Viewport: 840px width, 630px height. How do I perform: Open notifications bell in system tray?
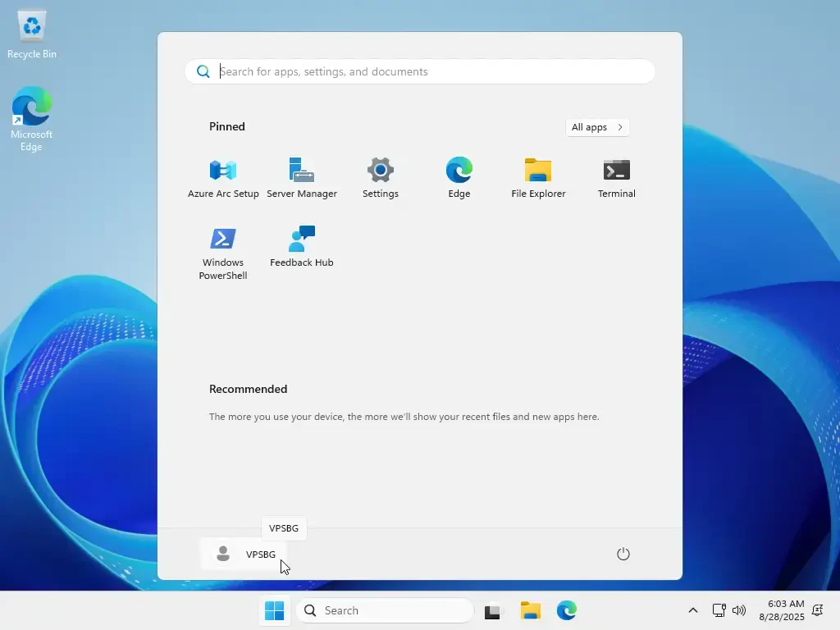tap(818, 610)
